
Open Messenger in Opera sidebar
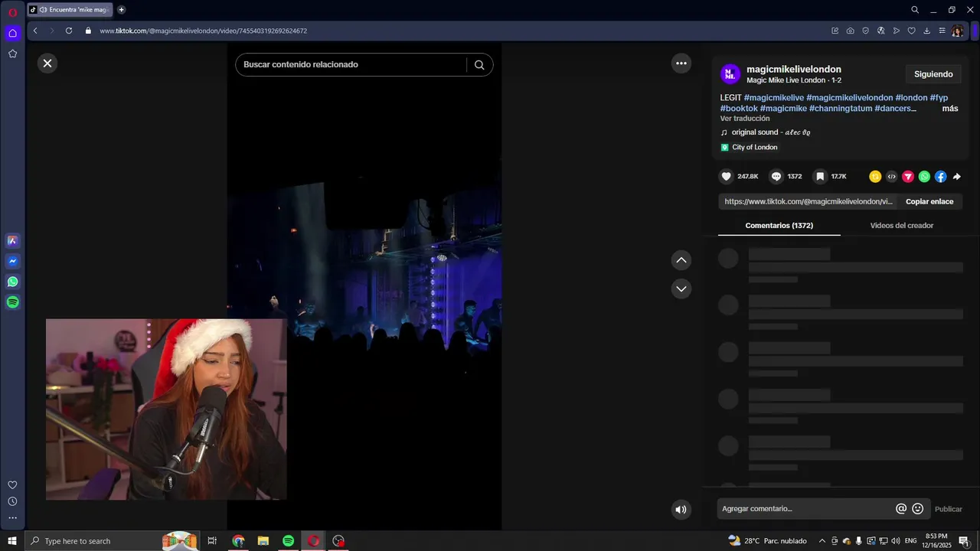click(x=12, y=261)
